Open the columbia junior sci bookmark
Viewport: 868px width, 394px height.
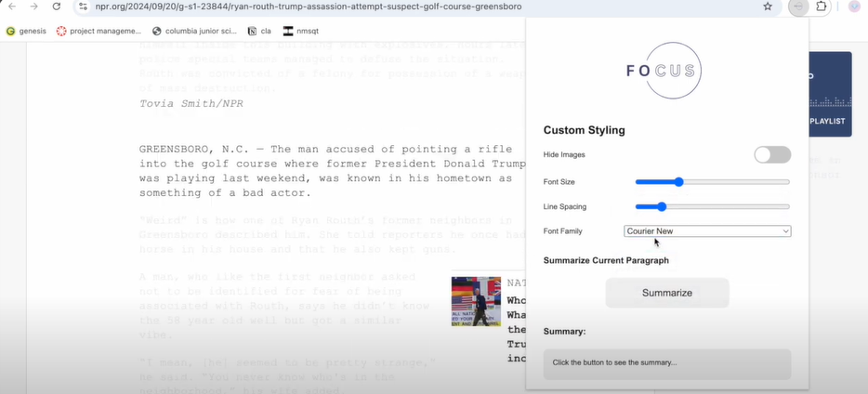pos(194,31)
